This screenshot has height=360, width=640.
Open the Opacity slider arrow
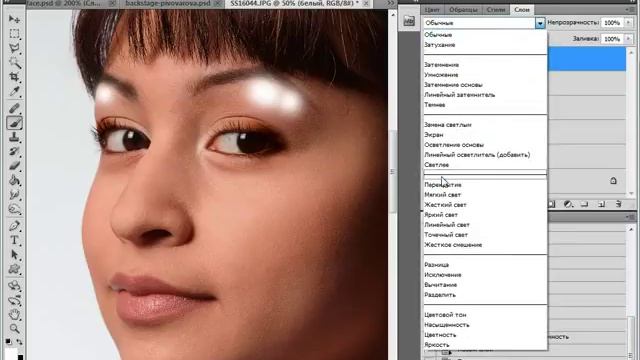[x=629, y=23]
